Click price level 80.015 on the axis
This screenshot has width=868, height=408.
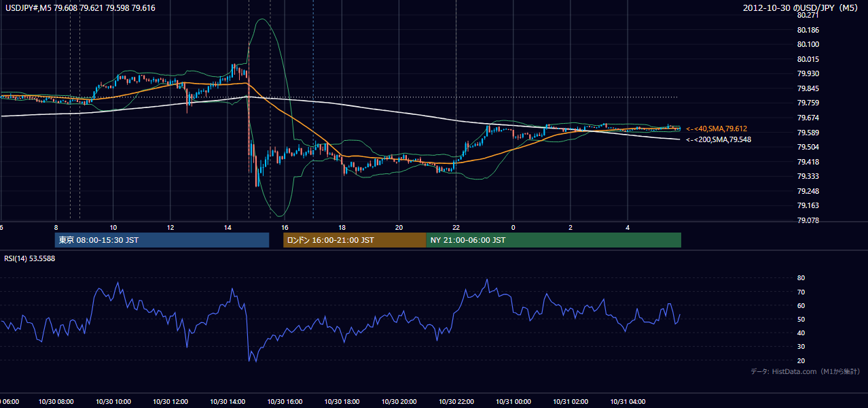[x=808, y=59]
